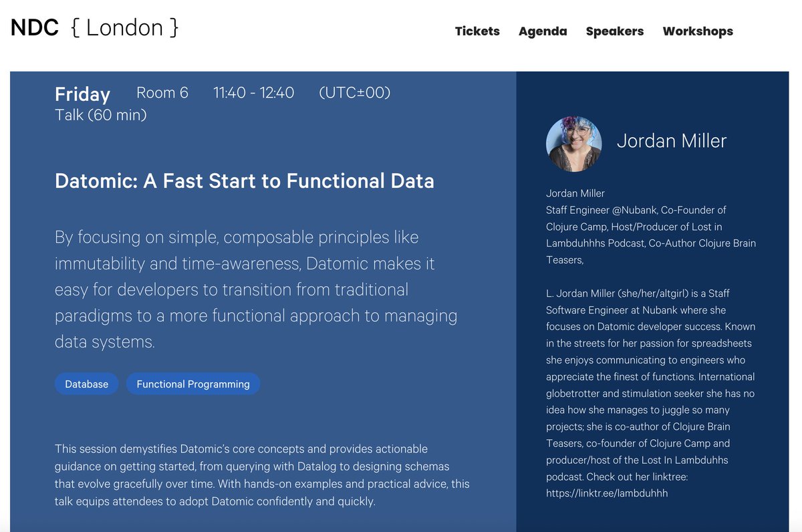Screen dimensions: 802x532
Task: Click the bio paragraph starting 'L. Jordan Miller'
Action: (x=650, y=393)
